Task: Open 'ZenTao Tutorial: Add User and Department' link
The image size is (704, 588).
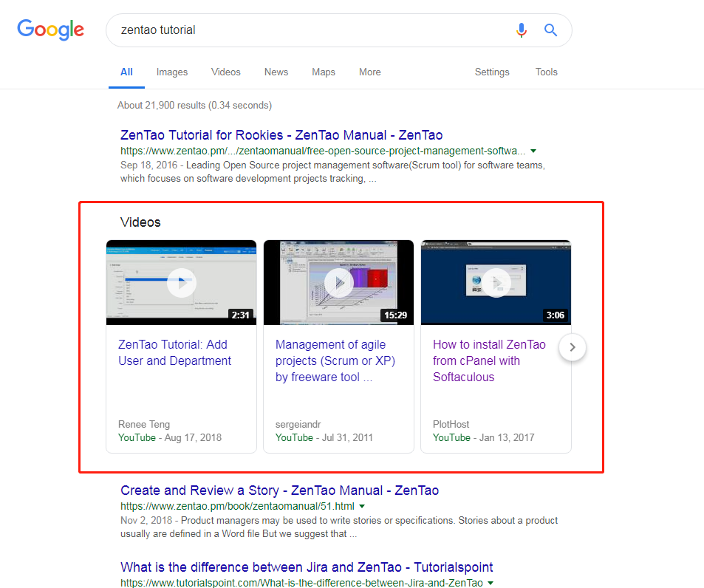Action: [x=174, y=352]
